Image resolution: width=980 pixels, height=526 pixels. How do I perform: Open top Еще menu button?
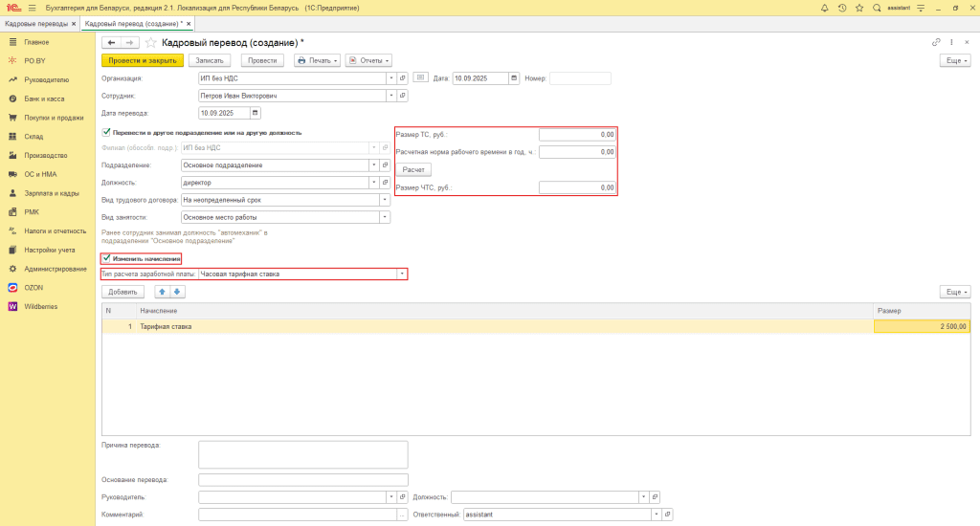coord(956,60)
